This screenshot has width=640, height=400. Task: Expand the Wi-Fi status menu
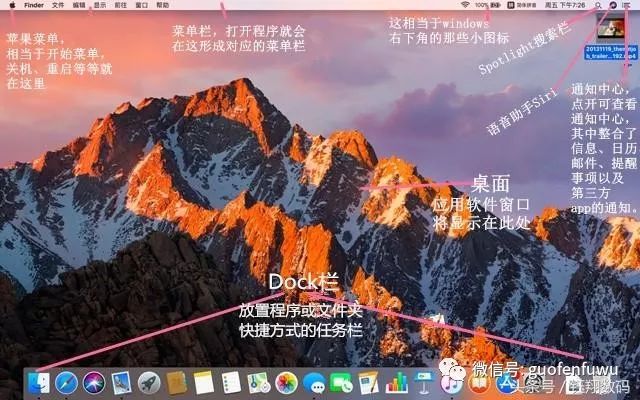pyautogui.click(x=466, y=5)
